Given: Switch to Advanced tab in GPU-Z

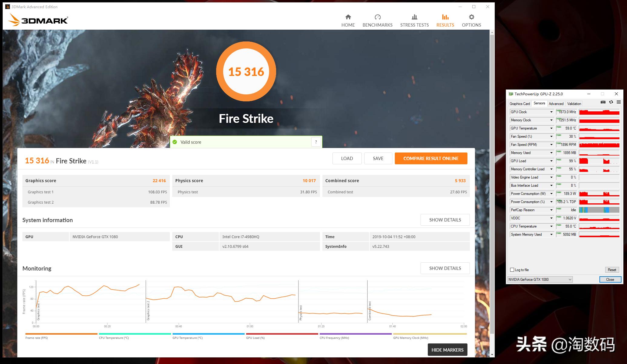Looking at the screenshot, I should [x=556, y=104].
